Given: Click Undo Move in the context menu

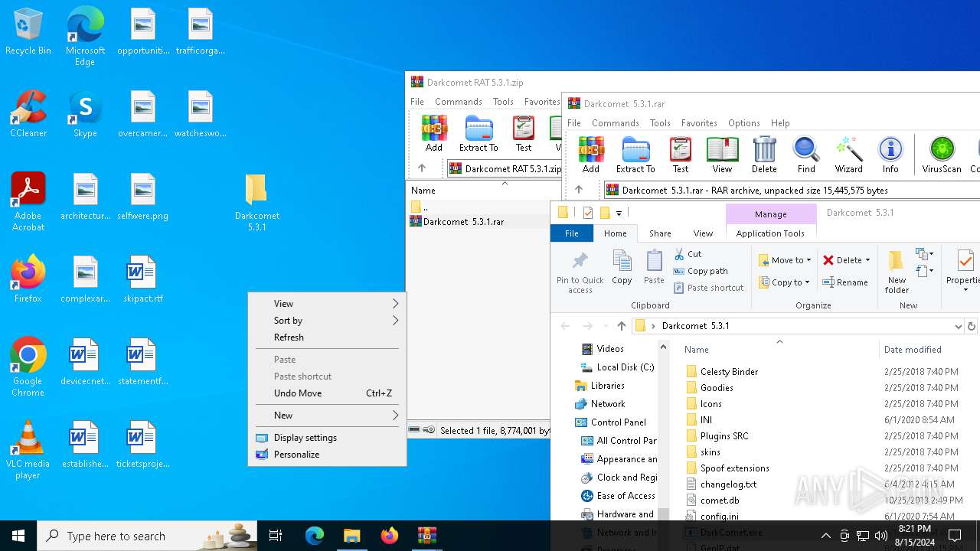Looking at the screenshot, I should click(x=328, y=393).
